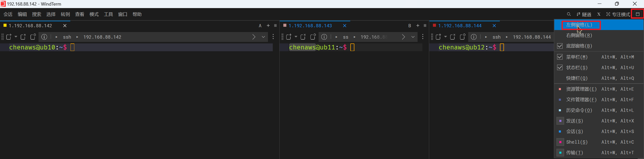Image resolution: width=644 pixels, height=159 pixels.
Task: Open new session in 192.168.88.142 pane toolbar
Action: (x=9, y=37)
